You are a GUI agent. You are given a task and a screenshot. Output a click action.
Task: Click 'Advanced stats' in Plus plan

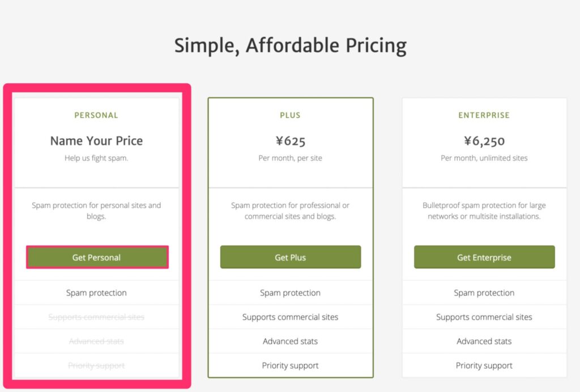[x=291, y=341]
